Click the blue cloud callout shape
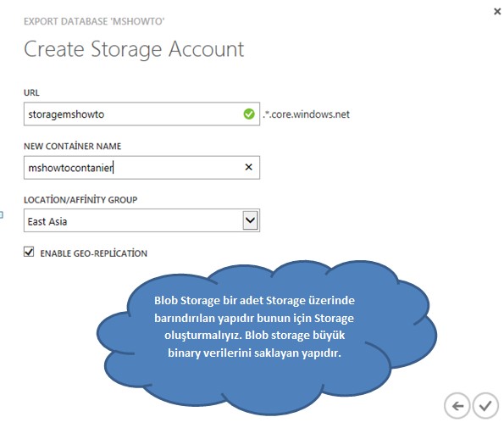 (x=267, y=337)
